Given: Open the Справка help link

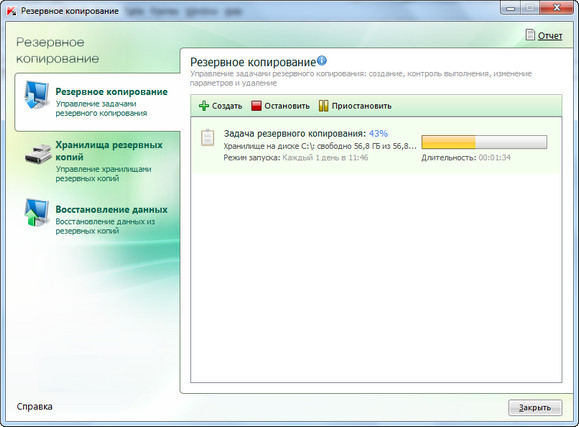Looking at the screenshot, I should 34,406.
